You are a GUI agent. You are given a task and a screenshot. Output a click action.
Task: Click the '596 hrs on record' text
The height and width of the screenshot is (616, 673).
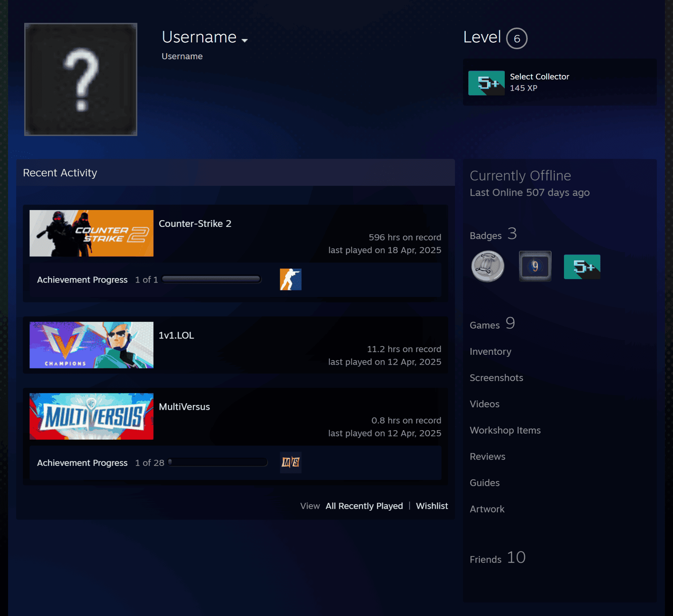click(x=405, y=237)
